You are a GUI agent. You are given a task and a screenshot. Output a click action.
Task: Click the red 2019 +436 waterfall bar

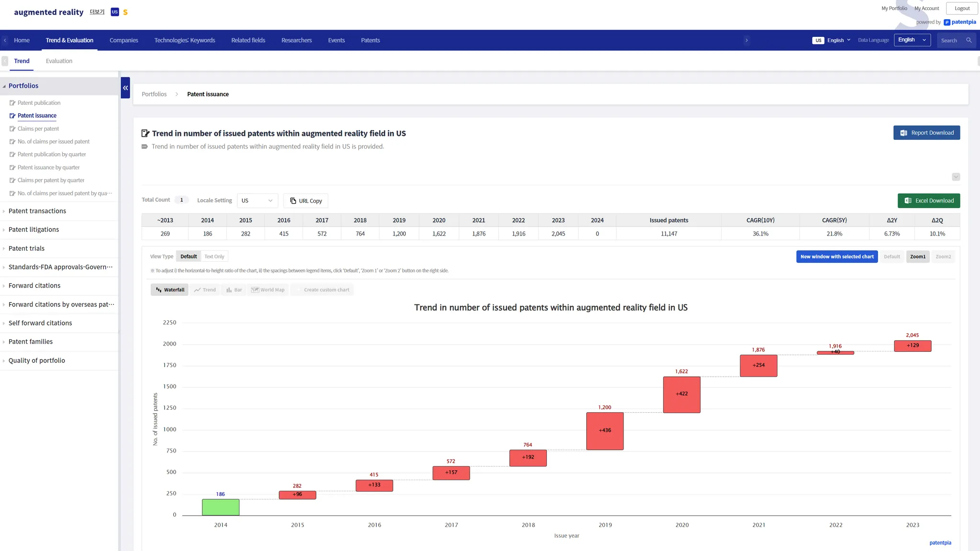pyautogui.click(x=605, y=431)
